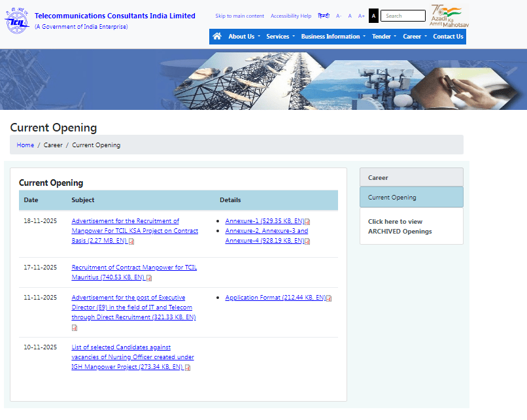Image resolution: width=527 pixels, height=420 pixels.
Task: Open the Home icon in the navigation bar
Action: coord(217,36)
